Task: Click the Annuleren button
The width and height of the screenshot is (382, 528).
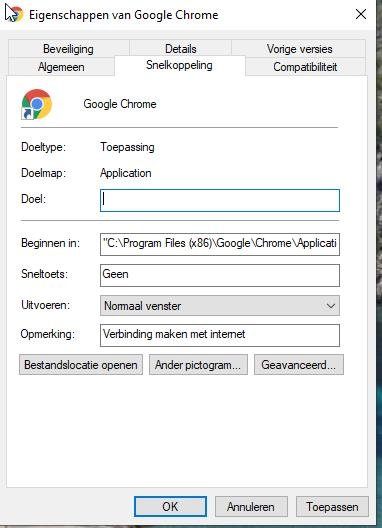Action: (251, 506)
